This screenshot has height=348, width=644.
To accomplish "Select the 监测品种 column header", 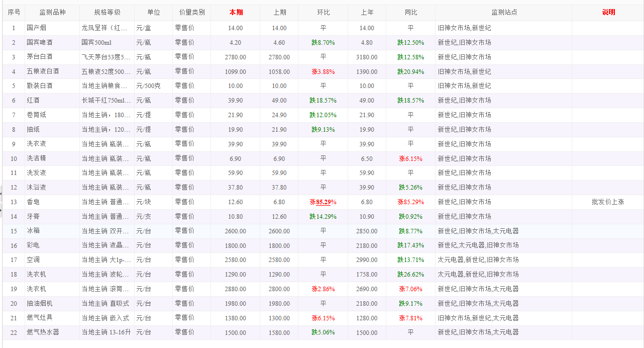I will (52, 13).
